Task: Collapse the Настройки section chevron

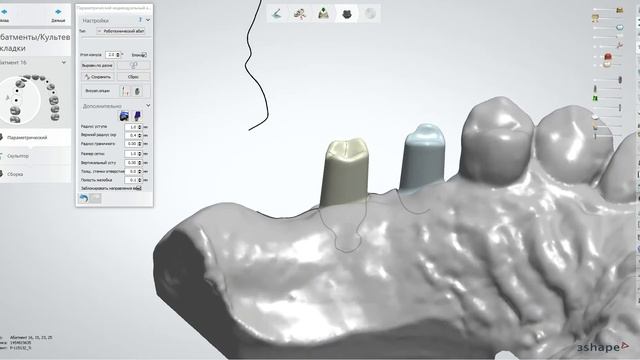Action: pos(148,20)
